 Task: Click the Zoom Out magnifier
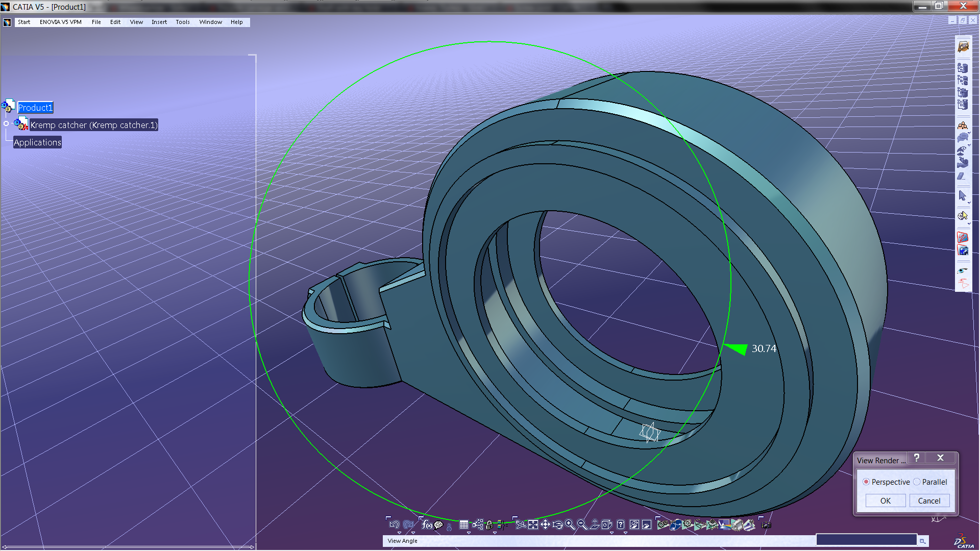(x=582, y=524)
